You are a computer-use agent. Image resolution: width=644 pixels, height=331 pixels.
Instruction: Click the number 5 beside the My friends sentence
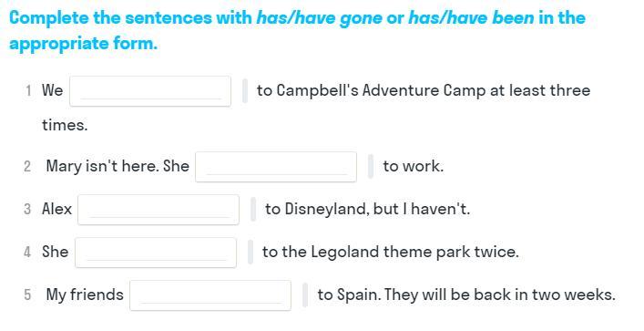pyautogui.click(x=27, y=295)
